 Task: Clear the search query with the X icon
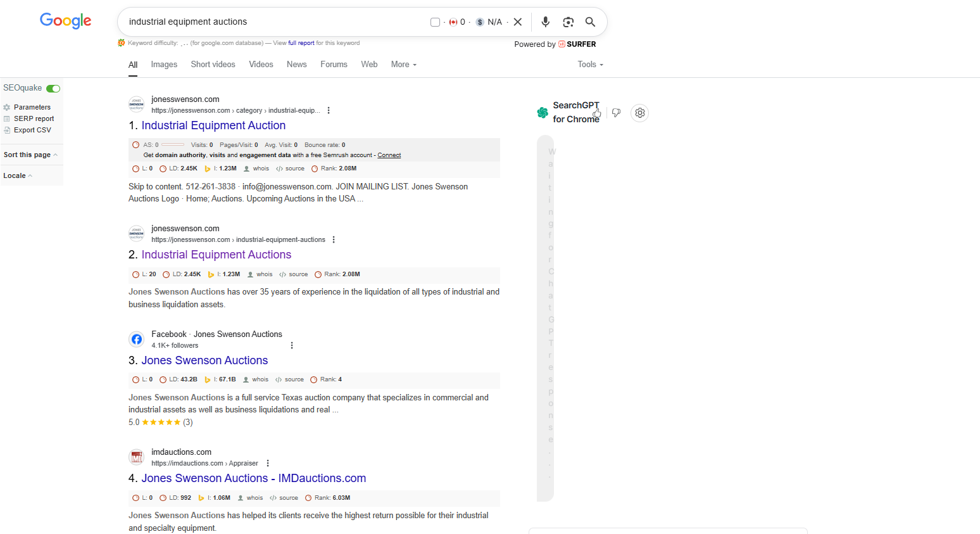[518, 22]
